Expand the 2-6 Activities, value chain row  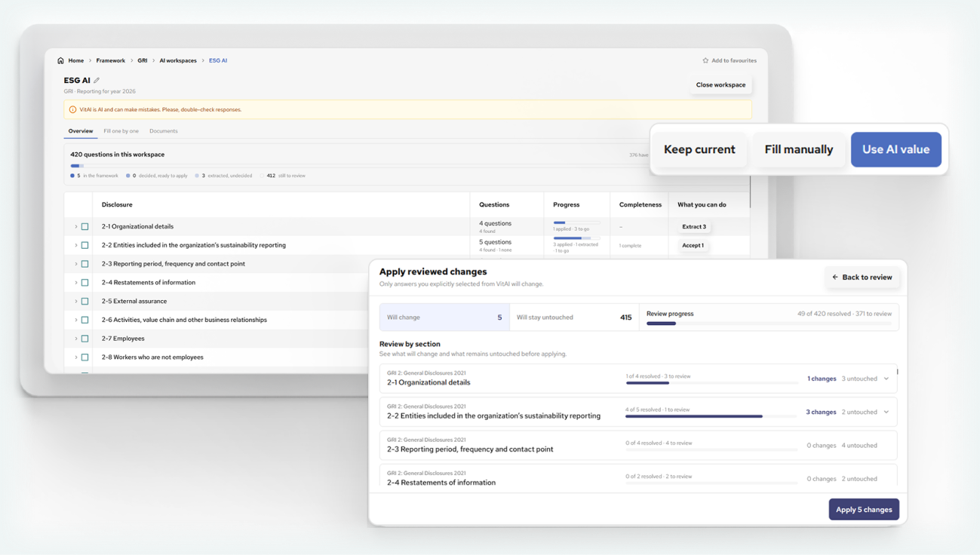click(75, 320)
